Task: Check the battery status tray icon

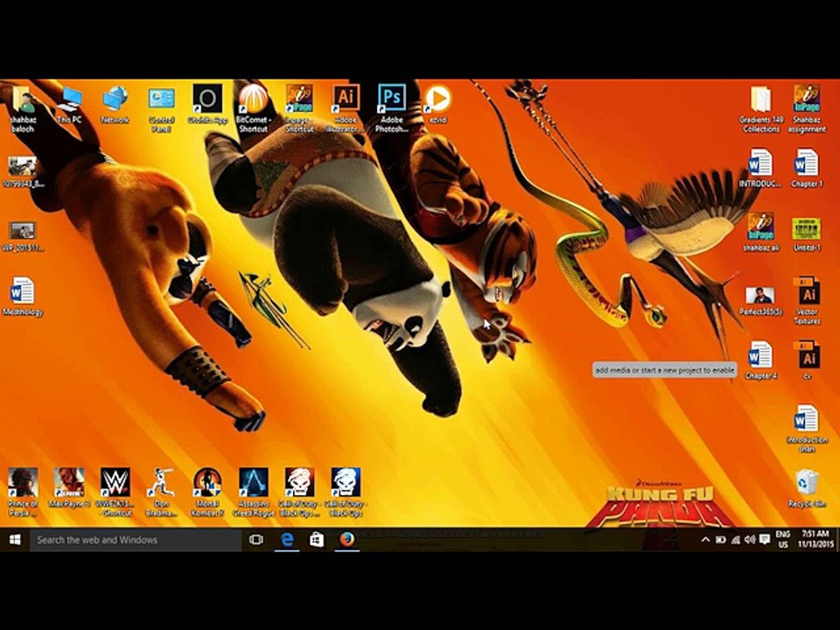Action: (x=720, y=540)
